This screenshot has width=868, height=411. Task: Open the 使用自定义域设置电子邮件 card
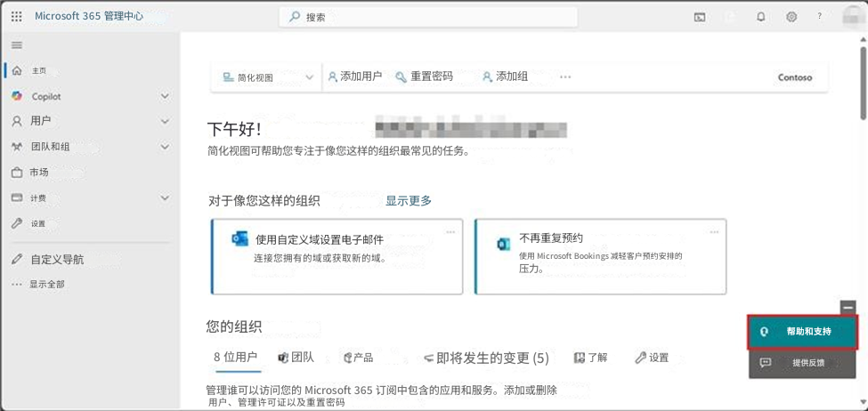337,257
